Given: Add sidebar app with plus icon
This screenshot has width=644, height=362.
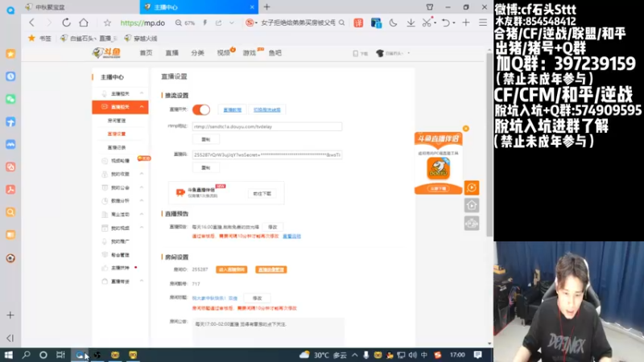Looking at the screenshot, I should pyautogui.click(x=10, y=315).
